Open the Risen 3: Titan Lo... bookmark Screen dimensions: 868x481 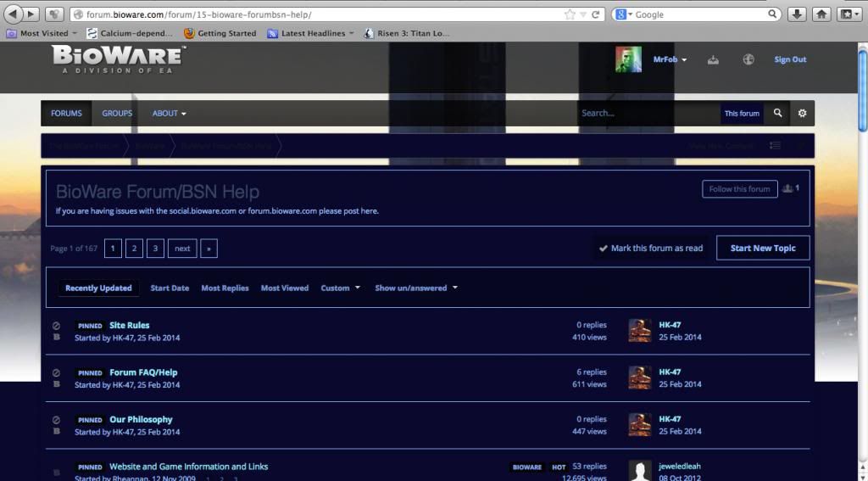tap(406, 33)
